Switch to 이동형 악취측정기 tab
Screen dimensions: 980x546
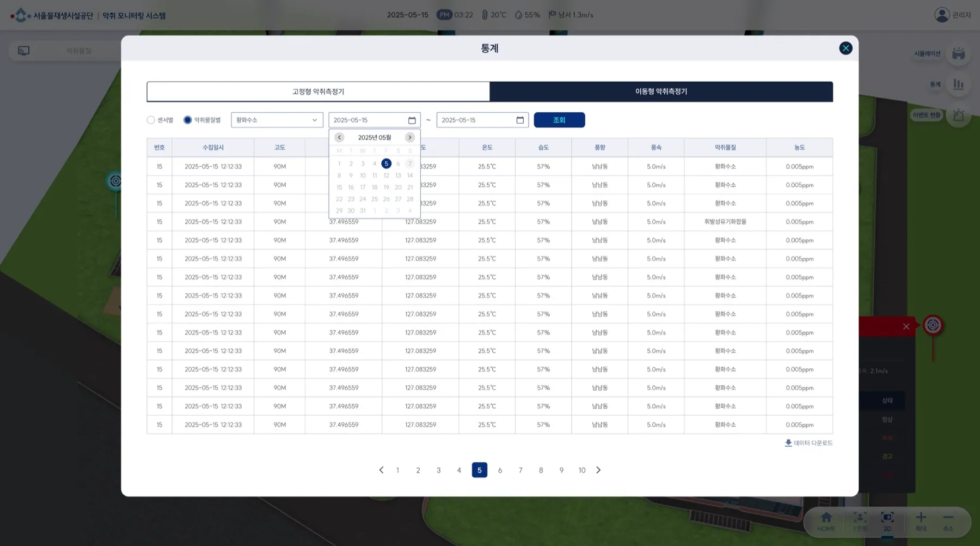pyautogui.click(x=661, y=92)
